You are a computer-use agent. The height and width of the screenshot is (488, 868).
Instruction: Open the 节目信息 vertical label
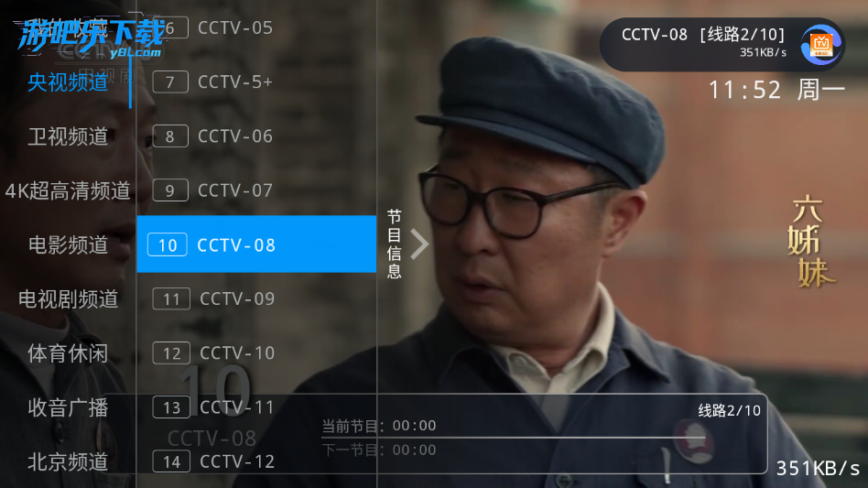click(x=394, y=244)
